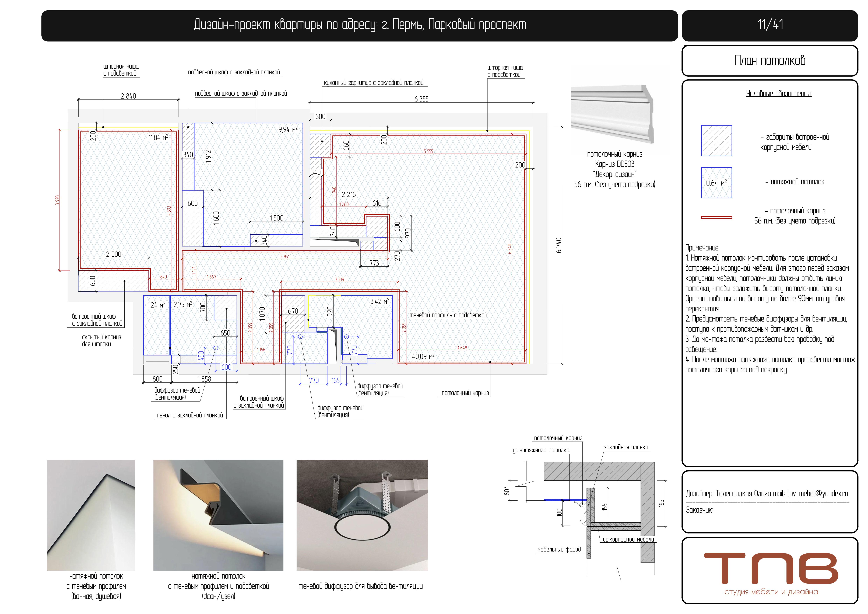The image size is (868, 614).
Task: Click the "Карниз DD503" cornice caption text
Action: (x=614, y=164)
